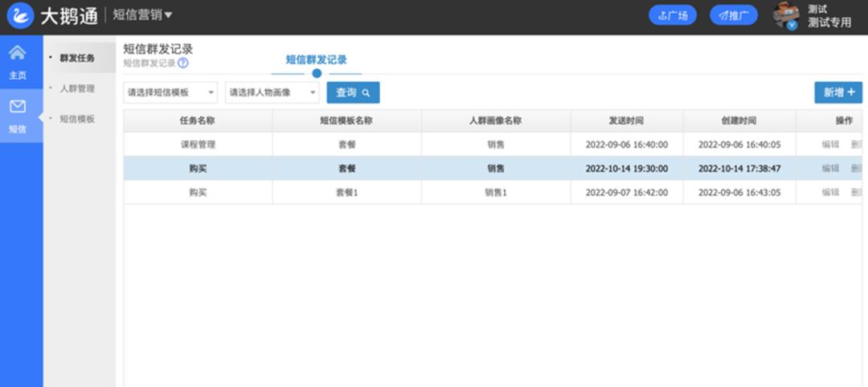Click 编辑 for the 课程管理 row
Screen dimensions: 868x387
coord(830,145)
